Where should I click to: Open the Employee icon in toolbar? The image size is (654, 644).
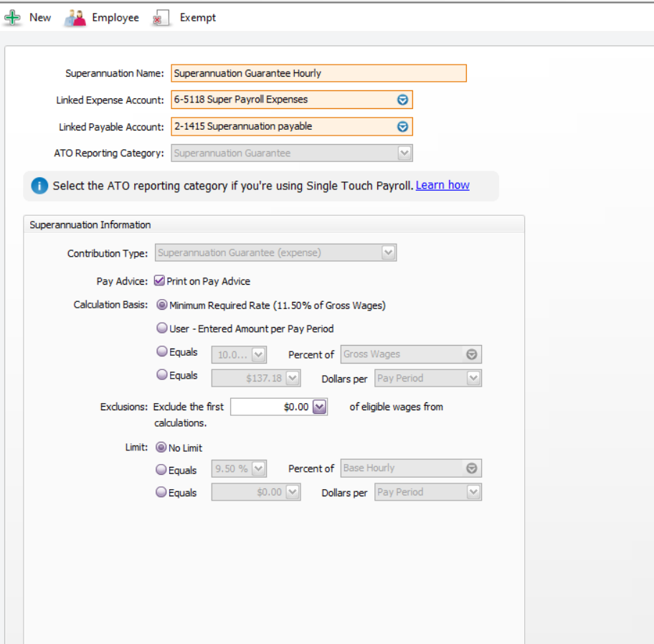(x=75, y=18)
